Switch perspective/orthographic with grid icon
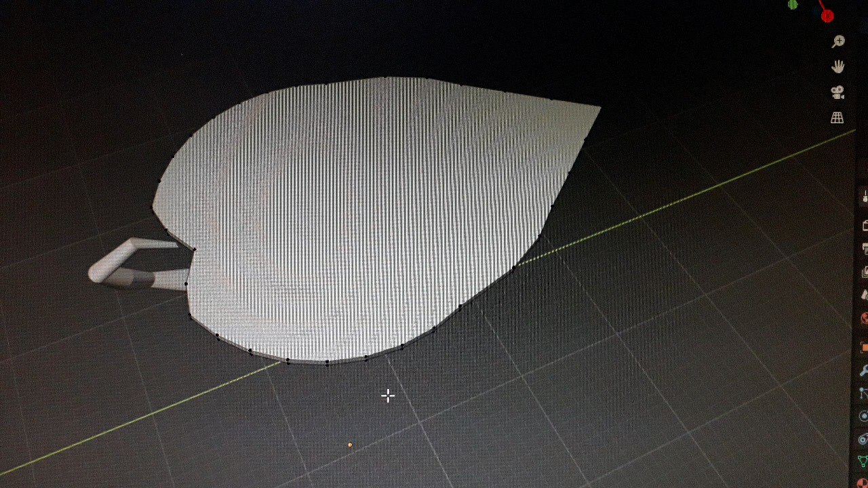 click(837, 117)
